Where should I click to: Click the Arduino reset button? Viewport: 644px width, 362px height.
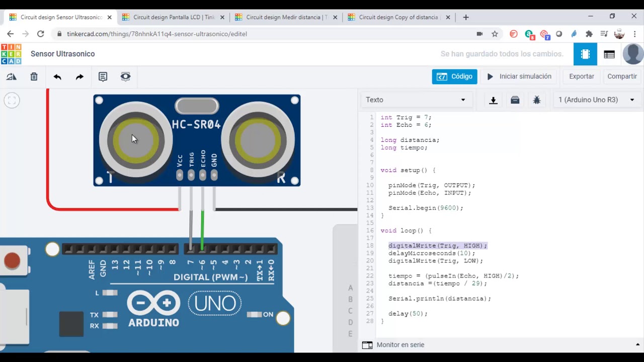(12, 260)
